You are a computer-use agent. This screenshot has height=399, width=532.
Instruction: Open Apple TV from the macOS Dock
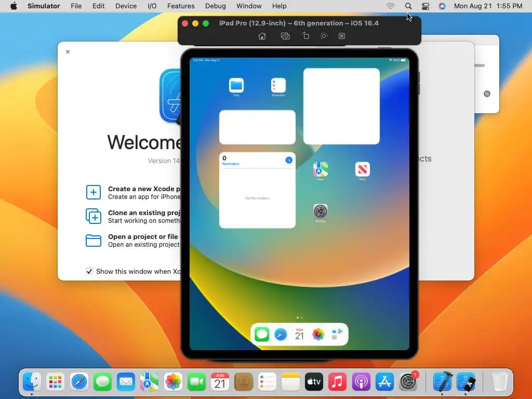point(314,382)
